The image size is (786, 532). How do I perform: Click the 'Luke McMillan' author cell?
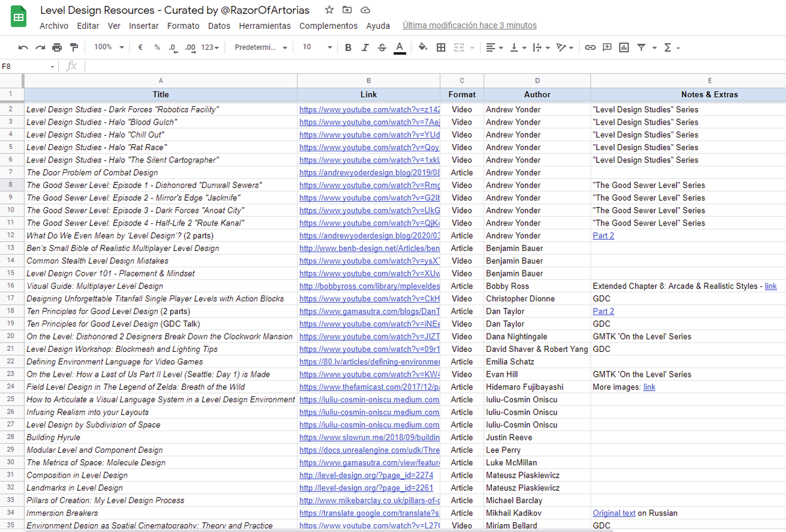click(537, 463)
